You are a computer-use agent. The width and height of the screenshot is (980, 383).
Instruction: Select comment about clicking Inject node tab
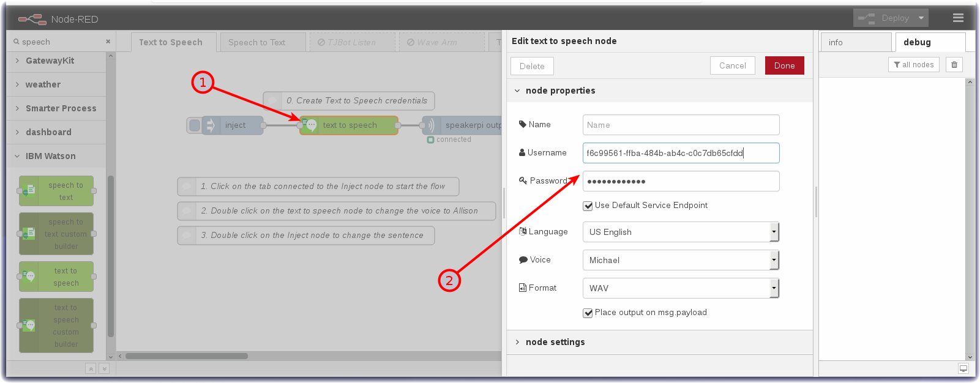pos(318,187)
